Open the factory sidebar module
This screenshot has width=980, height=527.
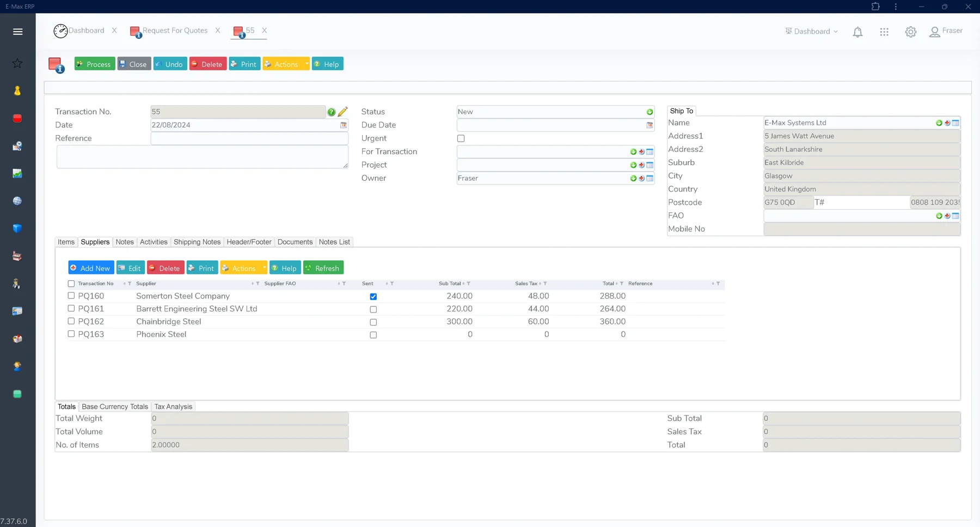(17, 256)
